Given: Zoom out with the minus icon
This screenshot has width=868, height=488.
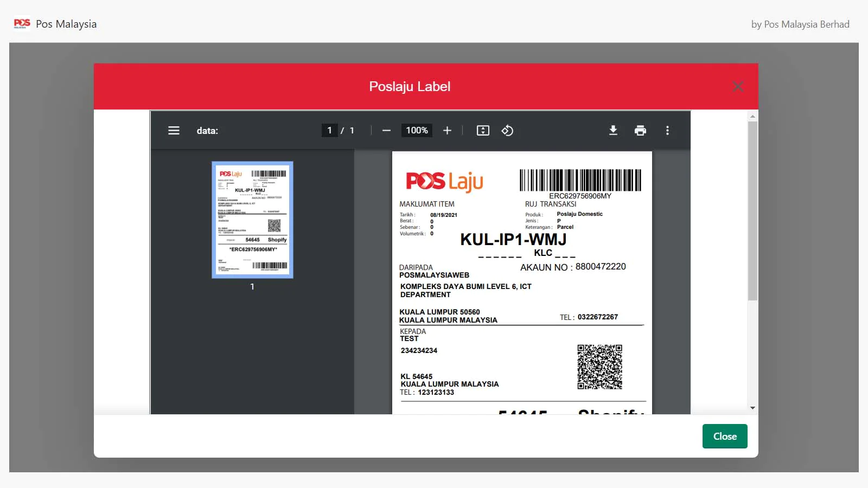Looking at the screenshot, I should (386, 131).
